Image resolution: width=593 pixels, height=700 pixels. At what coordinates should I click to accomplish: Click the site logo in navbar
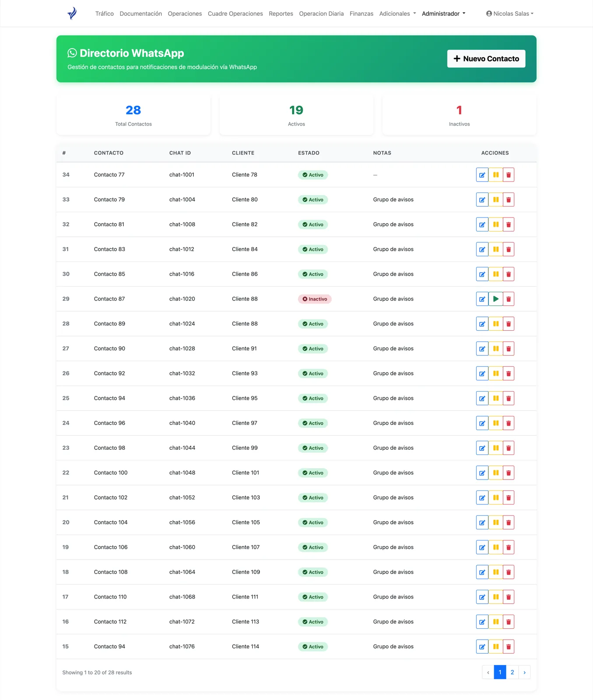tap(72, 14)
